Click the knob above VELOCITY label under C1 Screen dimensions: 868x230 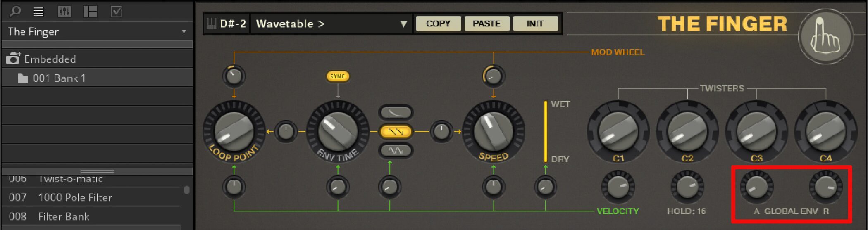click(618, 187)
